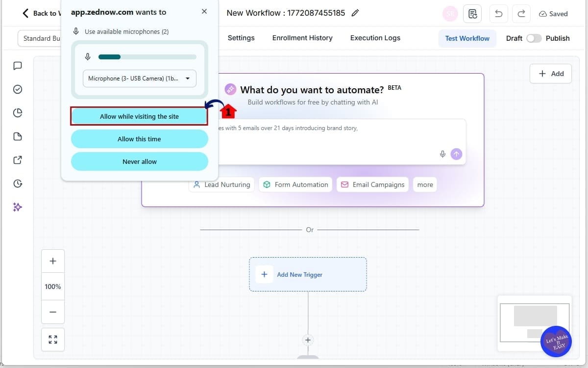This screenshot has height=368, width=588.
Task: Select the tasks checkmark sidebar icon
Action: click(18, 89)
